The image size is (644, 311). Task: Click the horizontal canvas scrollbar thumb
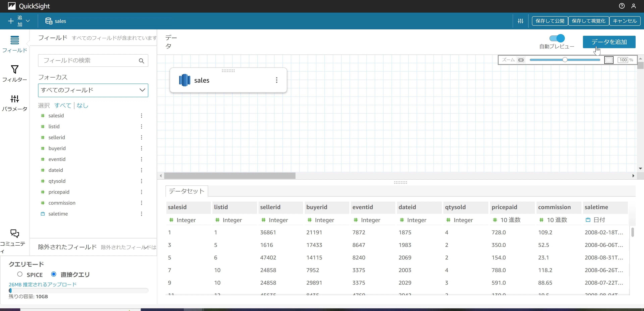(229, 176)
